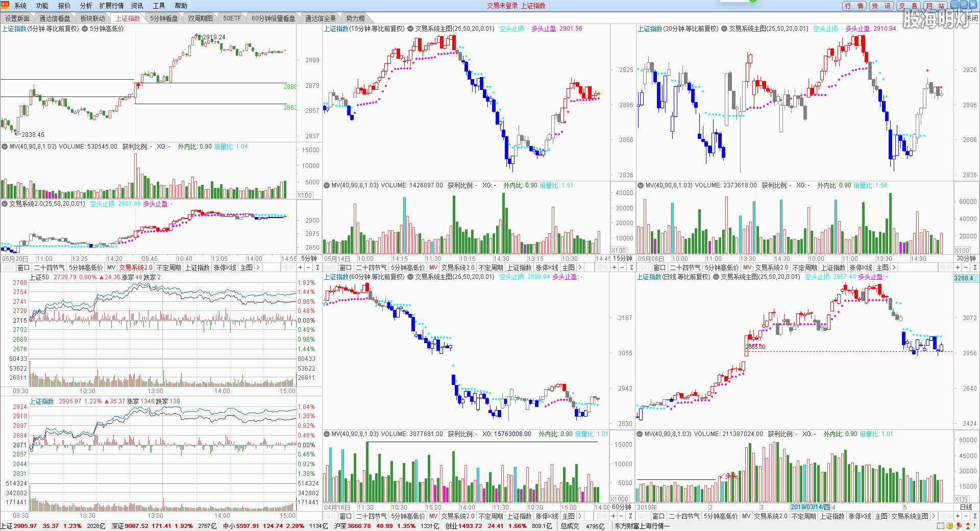Click the 5分钟 period label on the first chart

click(309, 258)
